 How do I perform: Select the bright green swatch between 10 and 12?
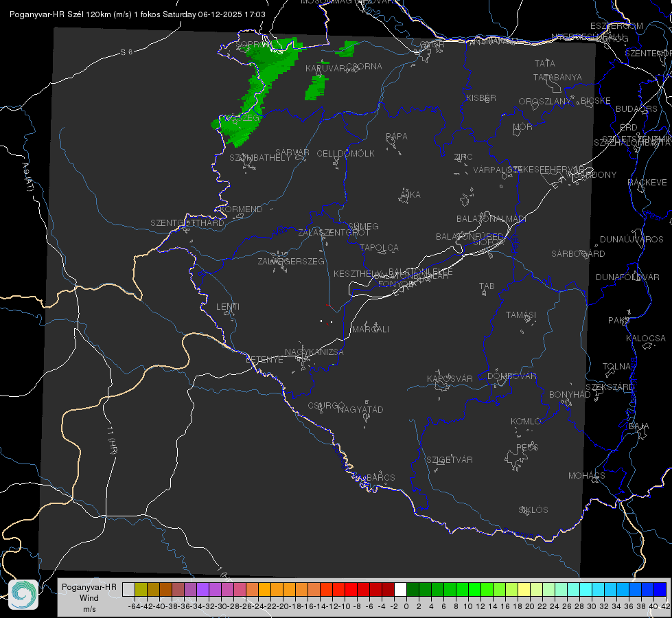[474, 589]
